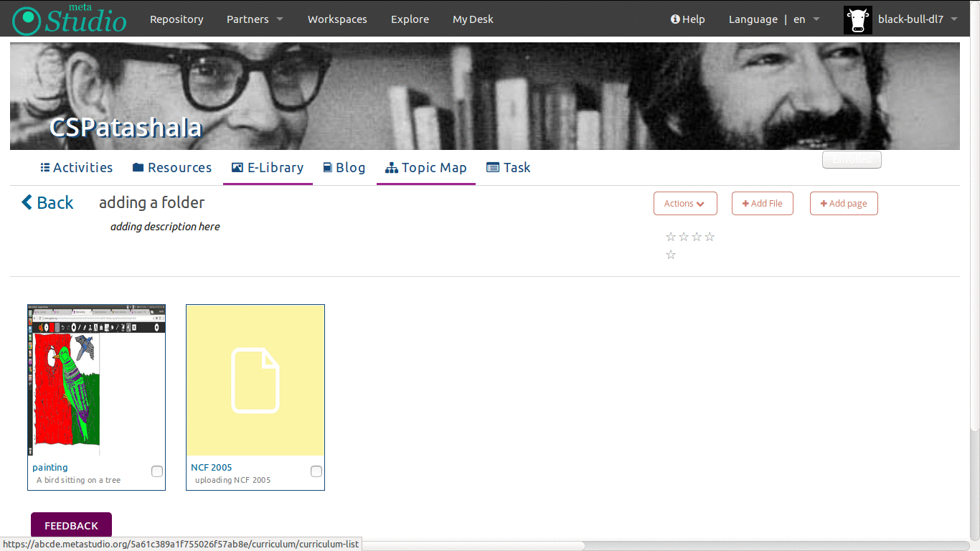Click the first rating star

pos(671,237)
